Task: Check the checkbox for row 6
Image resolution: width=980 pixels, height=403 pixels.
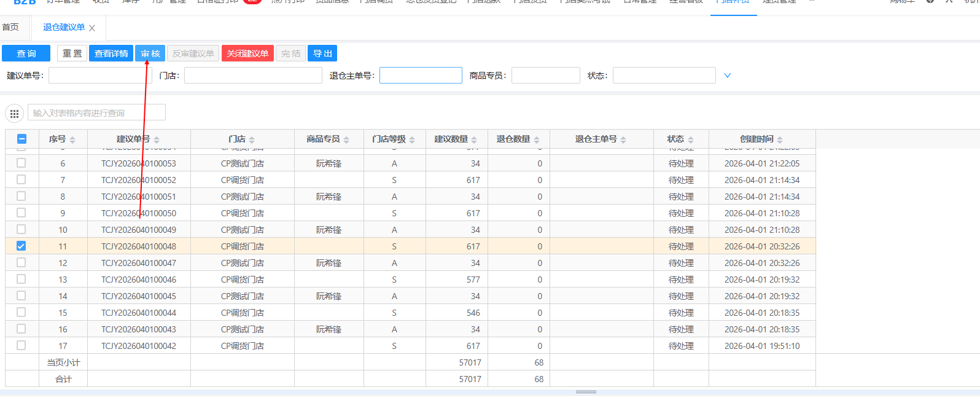Action: tap(21, 163)
